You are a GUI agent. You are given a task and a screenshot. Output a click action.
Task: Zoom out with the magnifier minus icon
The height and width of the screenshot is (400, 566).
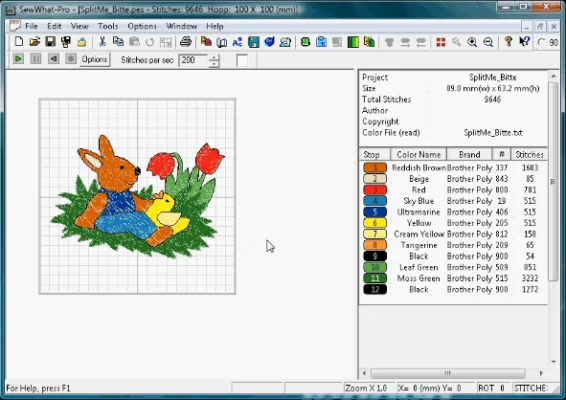pyautogui.click(x=488, y=42)
